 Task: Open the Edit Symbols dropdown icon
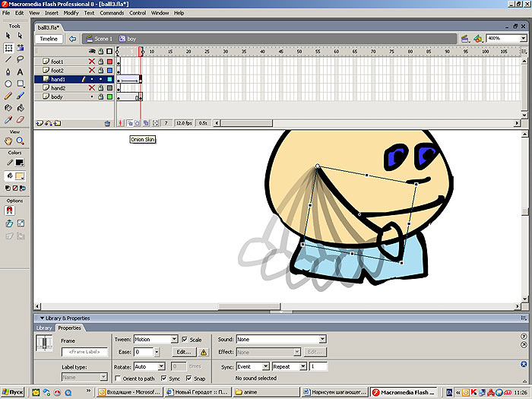pyautogui.click(x=478, y=39)
